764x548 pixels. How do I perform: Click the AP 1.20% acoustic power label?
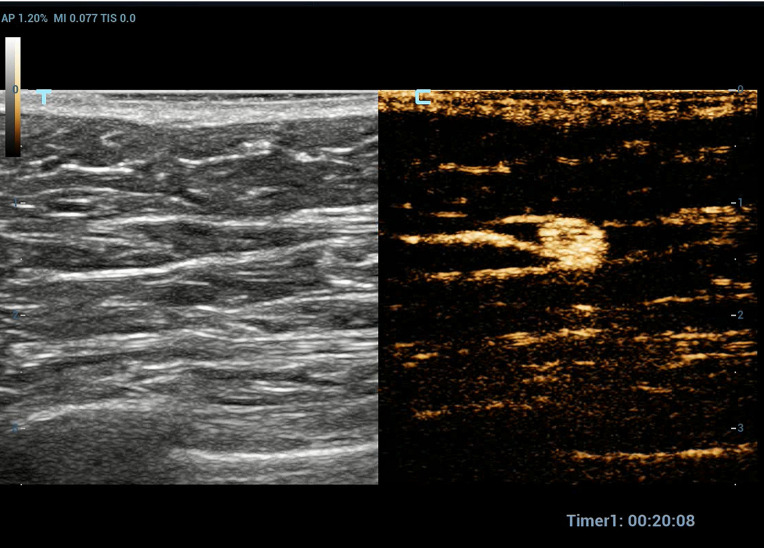(24, 18)
